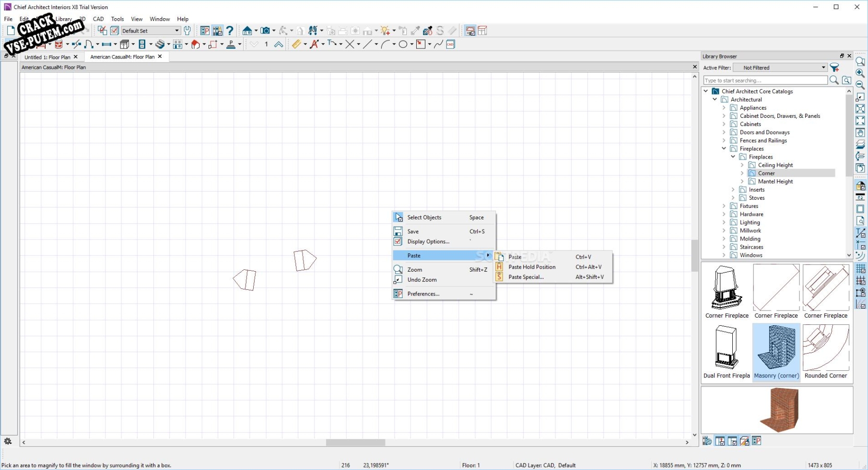Toggle the Display Options toolbar button
The width and height of the screenshot is (868, 470).
pyautogui.click(x=102, y=31)
